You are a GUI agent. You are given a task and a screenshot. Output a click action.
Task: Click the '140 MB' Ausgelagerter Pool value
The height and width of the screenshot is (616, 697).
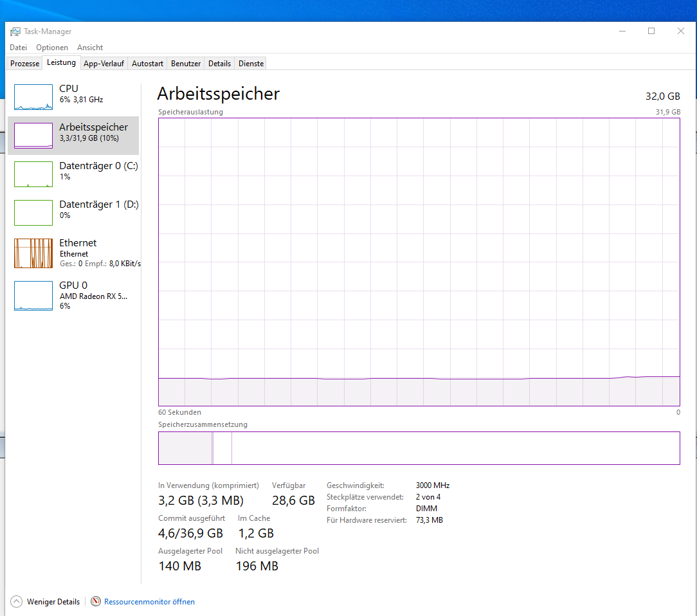point(180,566)
